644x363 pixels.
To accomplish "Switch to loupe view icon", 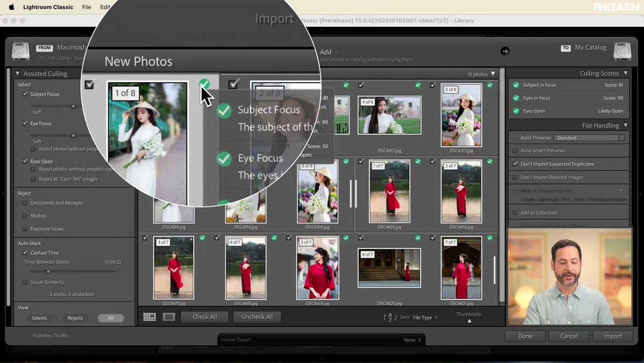I will pyautogui.click(x=169, y=317).
